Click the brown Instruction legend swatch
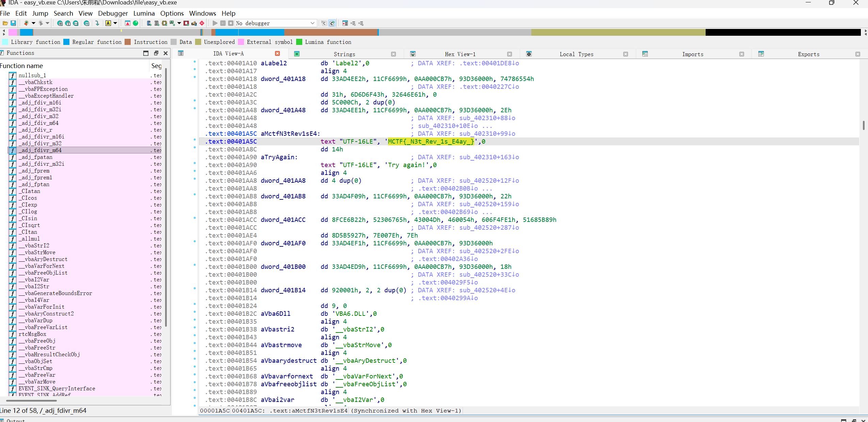 pyautogui.click(x=128, y=42)
